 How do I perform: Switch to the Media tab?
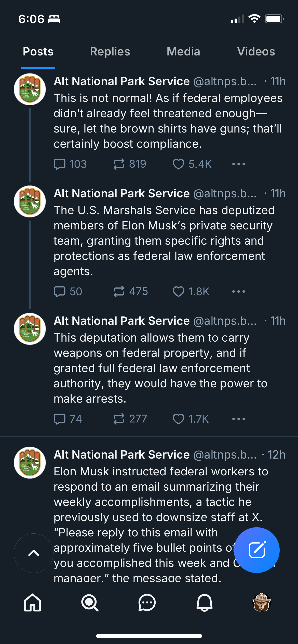pyautogui.click(x=183, y=52)
